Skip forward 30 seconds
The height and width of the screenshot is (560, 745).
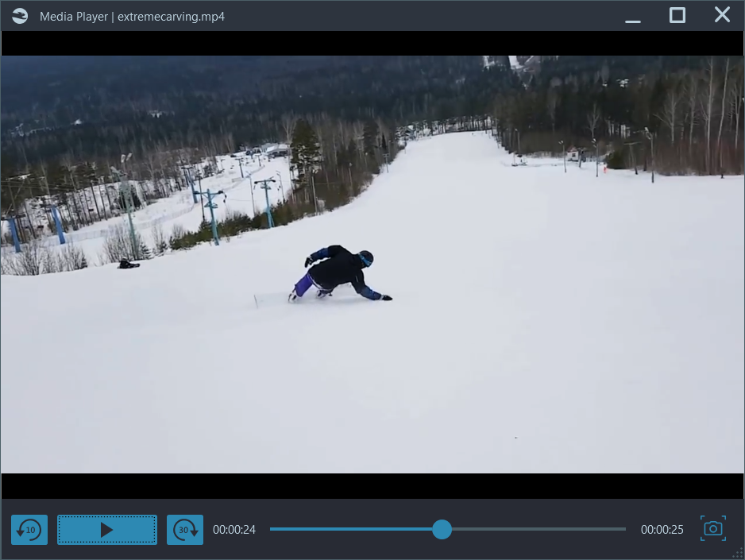[x=185, y=529]
